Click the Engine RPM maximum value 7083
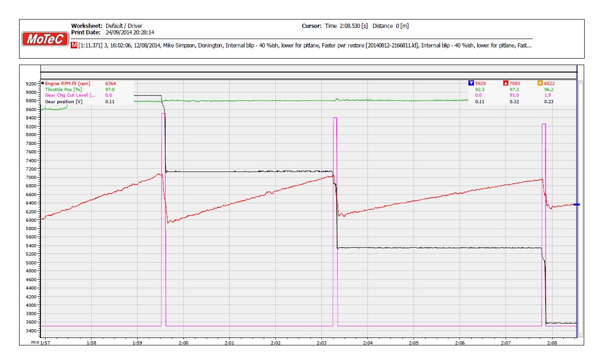The height and width of the screenshot is (364, 600). 515,83
